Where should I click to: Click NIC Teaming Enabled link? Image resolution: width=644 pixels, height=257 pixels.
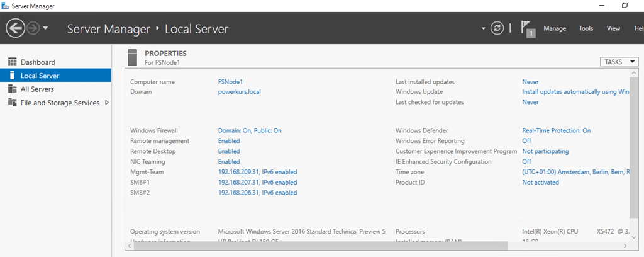click(229, 162)
